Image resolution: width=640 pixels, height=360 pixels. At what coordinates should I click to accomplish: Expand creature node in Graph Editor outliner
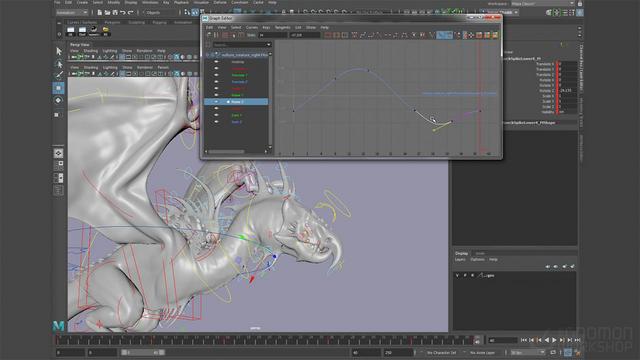(x=208, y=55)
